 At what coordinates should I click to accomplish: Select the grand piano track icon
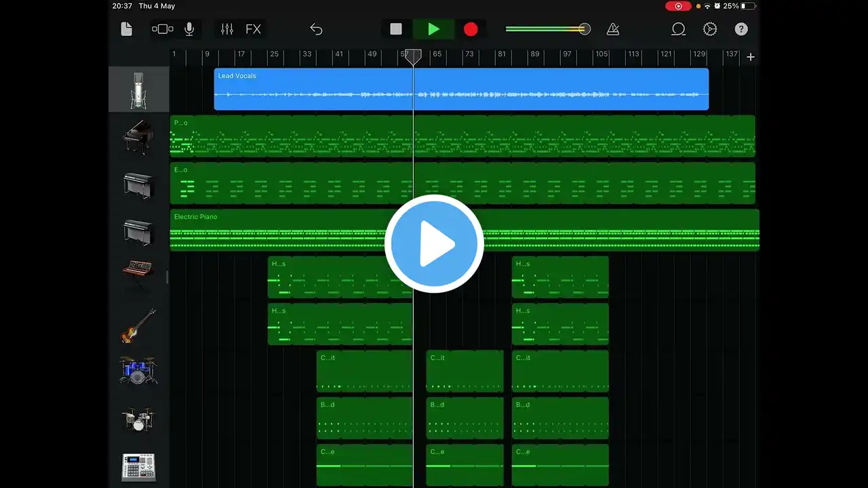[138, 137]
